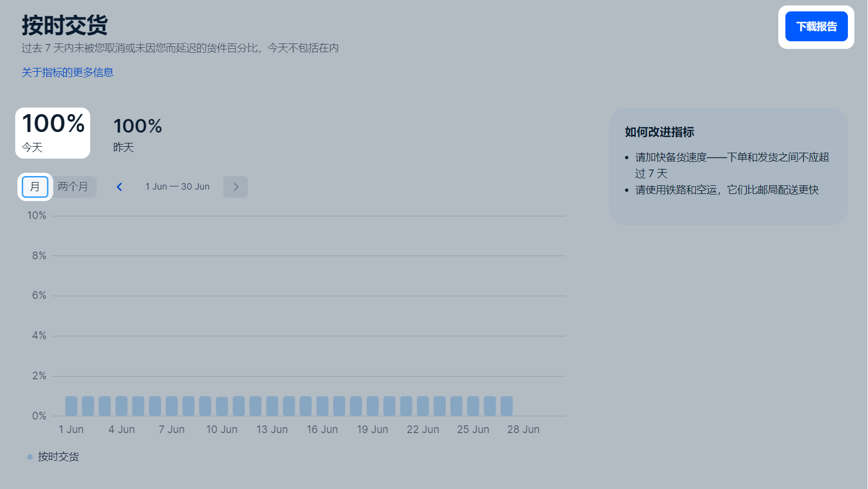Click the bar for 4 Jun

121,406
